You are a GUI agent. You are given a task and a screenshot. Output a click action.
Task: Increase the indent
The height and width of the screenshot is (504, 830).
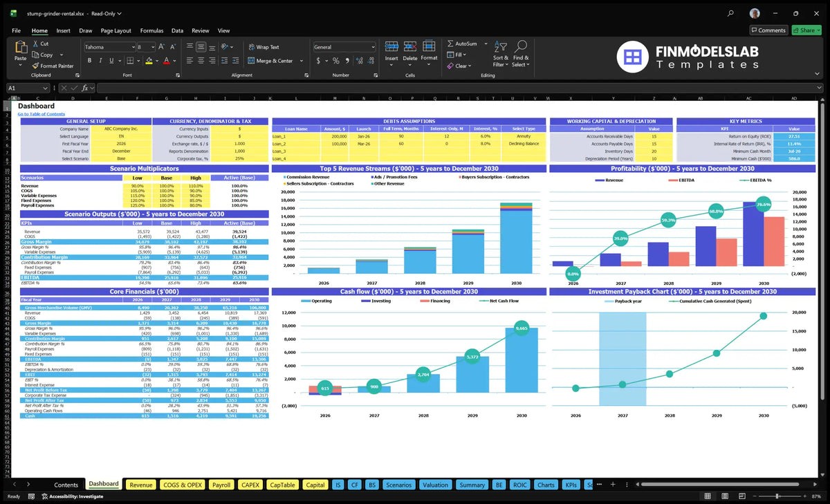click(x=236, y=61)
